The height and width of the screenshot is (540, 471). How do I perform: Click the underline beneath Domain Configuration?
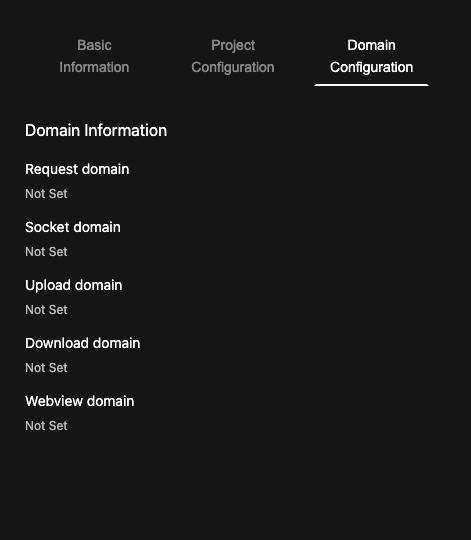pos(371,85)
